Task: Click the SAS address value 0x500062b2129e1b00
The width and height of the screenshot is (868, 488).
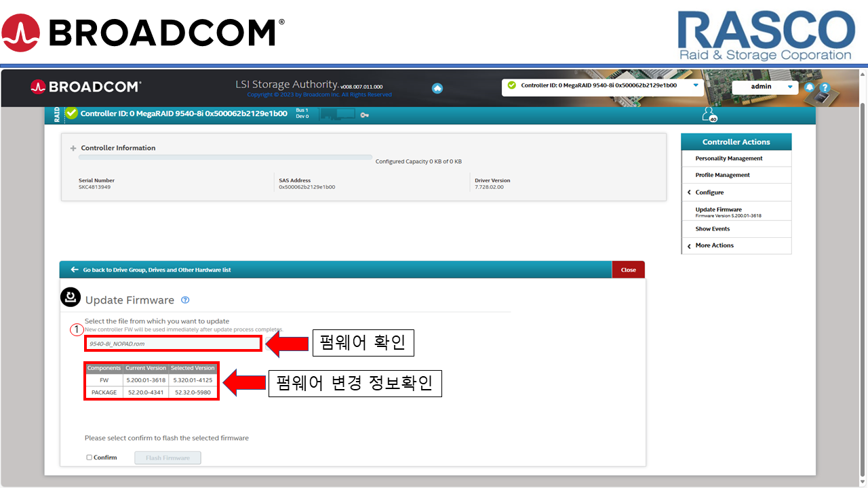Action: coord(307,187)
